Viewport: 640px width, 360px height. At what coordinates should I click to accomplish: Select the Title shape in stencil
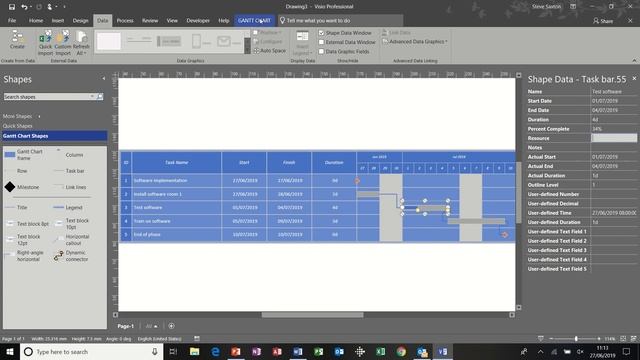click(16, 207)
